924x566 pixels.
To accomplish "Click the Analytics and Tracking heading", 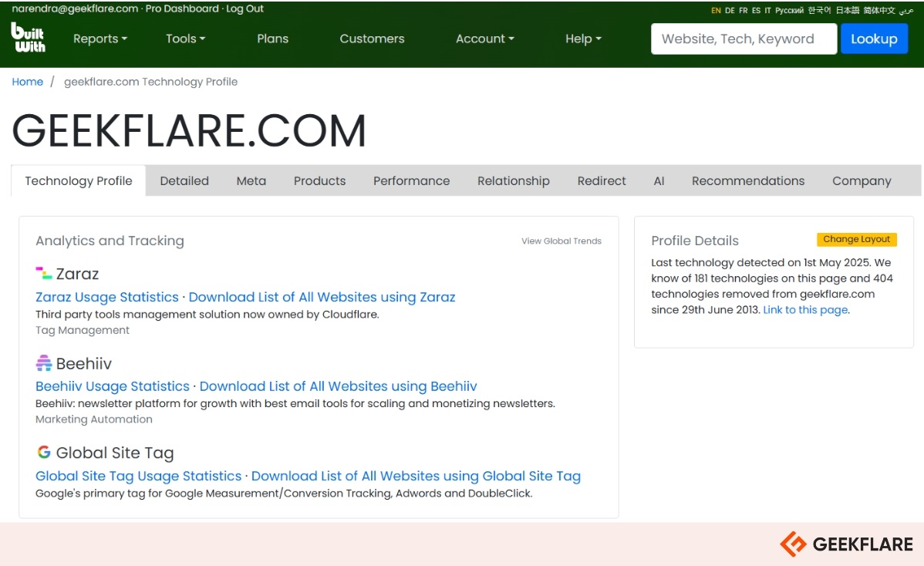I will (x=110, y=241).
